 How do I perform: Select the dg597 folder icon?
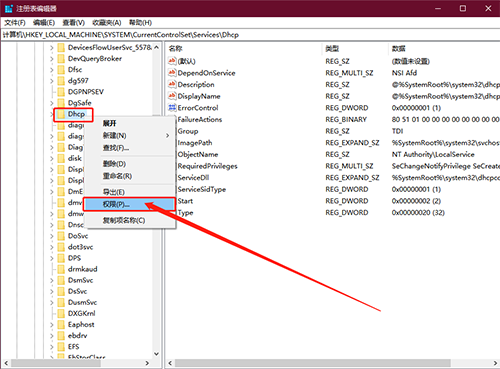61,81
